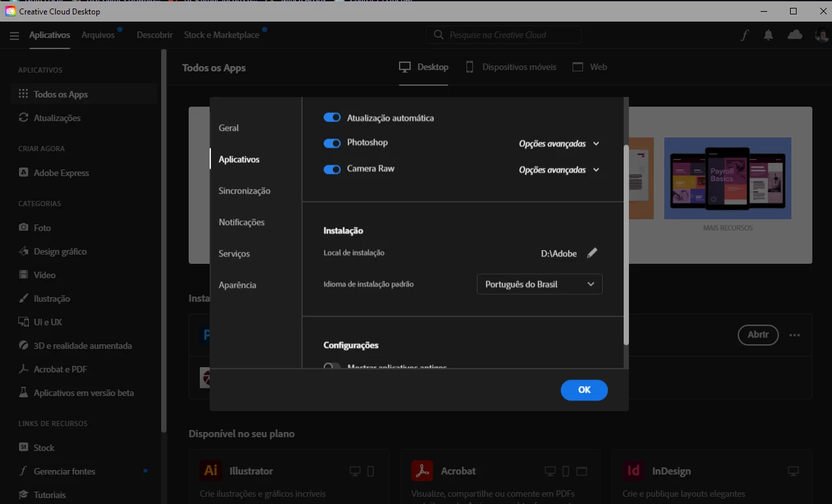Click the 3D e realidade aumentada icon
This screenshot has height=504, width=832.
click(24, 346)
